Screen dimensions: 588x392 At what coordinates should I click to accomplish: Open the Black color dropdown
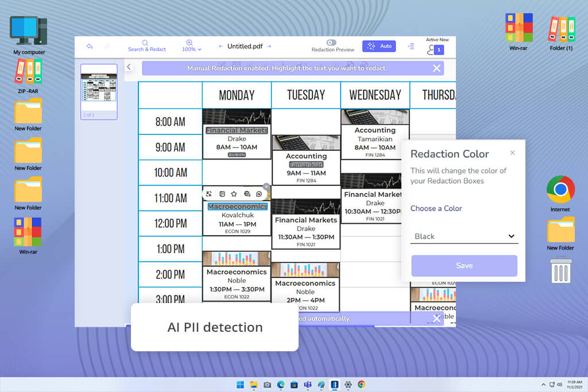coord(464,236)
